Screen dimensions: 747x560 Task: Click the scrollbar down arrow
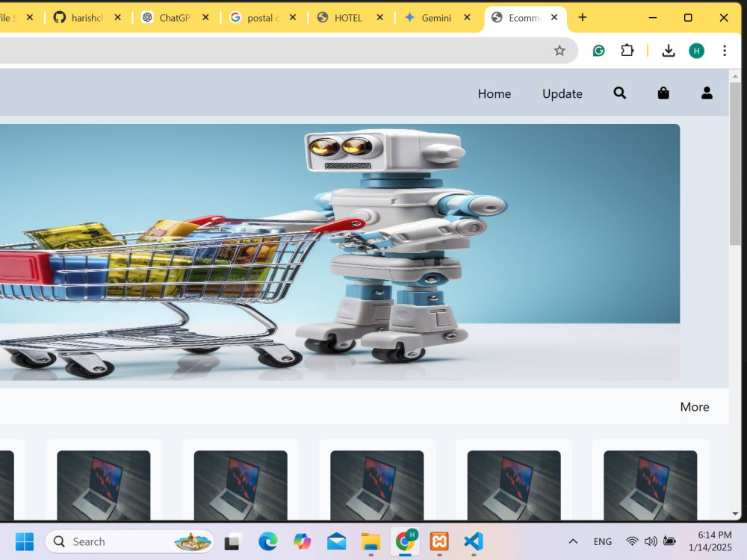coord(734,514)
